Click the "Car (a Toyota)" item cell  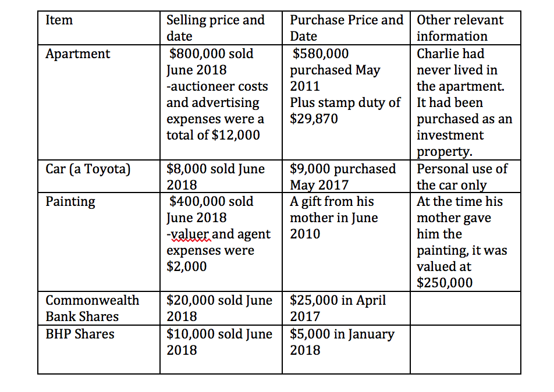coord(88,169)
